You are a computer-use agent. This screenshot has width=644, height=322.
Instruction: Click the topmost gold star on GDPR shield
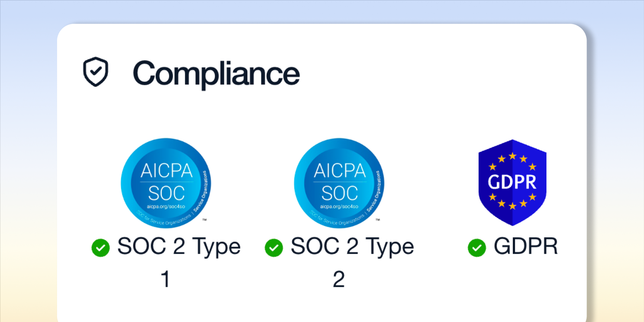point(512,156)
